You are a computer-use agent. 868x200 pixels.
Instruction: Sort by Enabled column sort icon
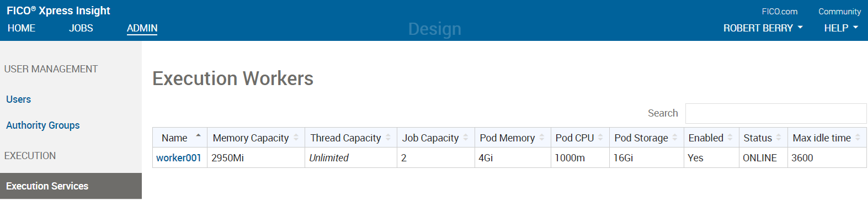[729, 138]
